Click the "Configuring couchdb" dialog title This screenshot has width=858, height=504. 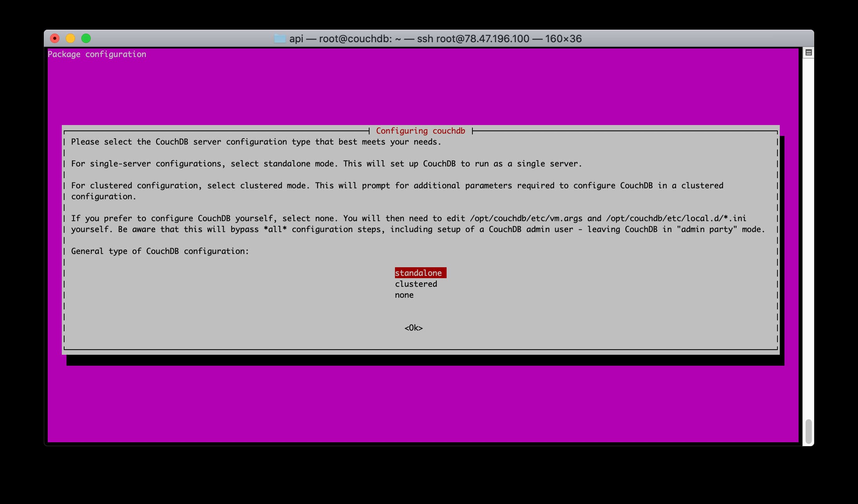[x=420, y=131]
